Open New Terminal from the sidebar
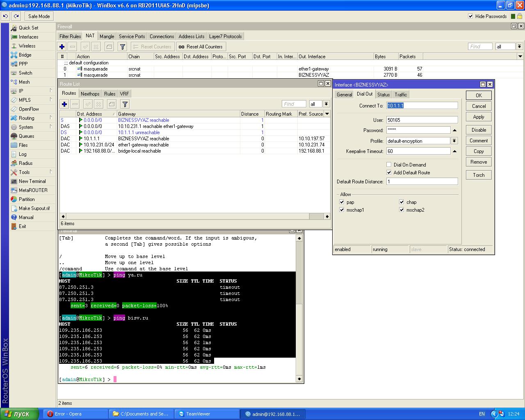The height and width of the screenshot is (420, 525). coord(32,181)
